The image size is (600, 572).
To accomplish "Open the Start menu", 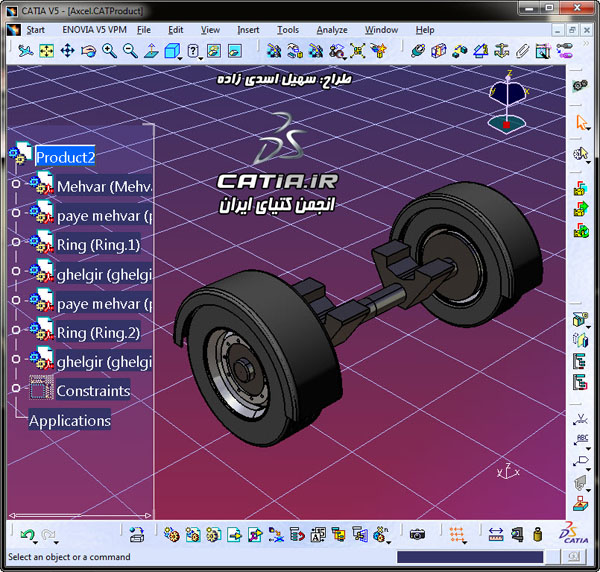I will pos(36,30).
